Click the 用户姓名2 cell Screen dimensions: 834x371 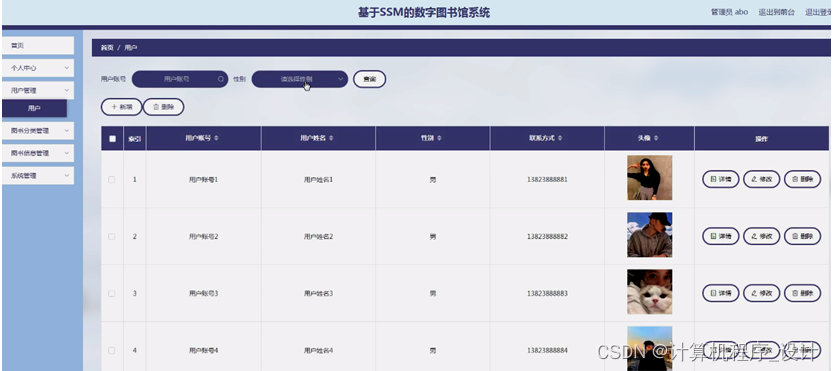pyautogui.click(x=318, y=237)
